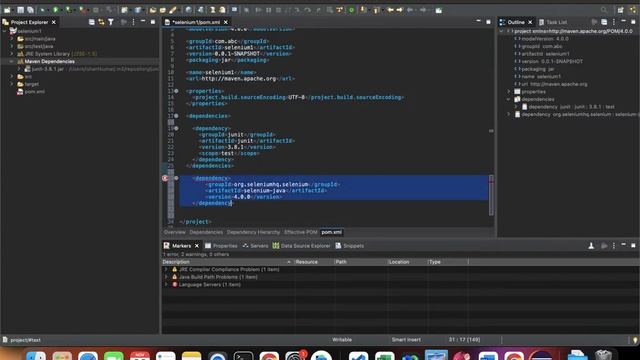Sort markers by Resource column header
The height and width of the screenshot is (360, 640).
(314, 262)
